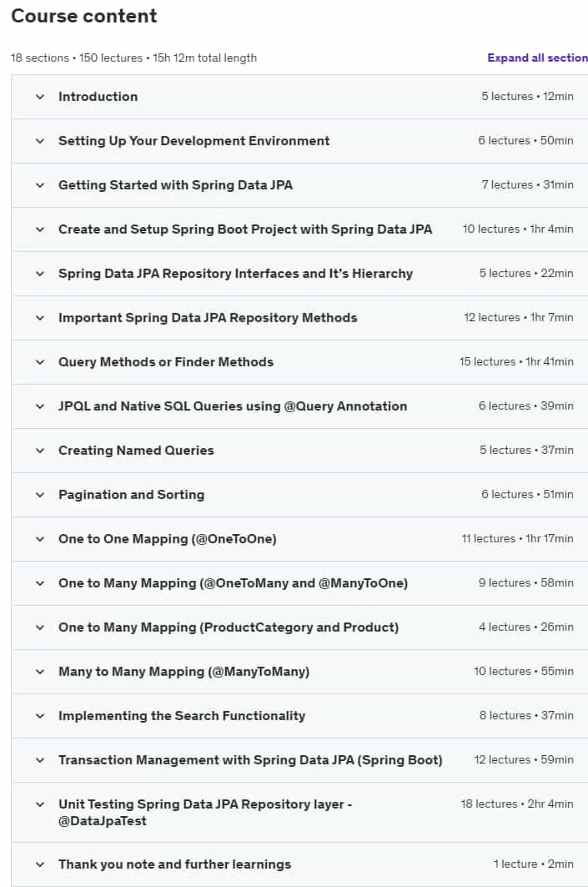
Task: Click the 18 lectures 2hr 4min label
Action: point(517,804)
